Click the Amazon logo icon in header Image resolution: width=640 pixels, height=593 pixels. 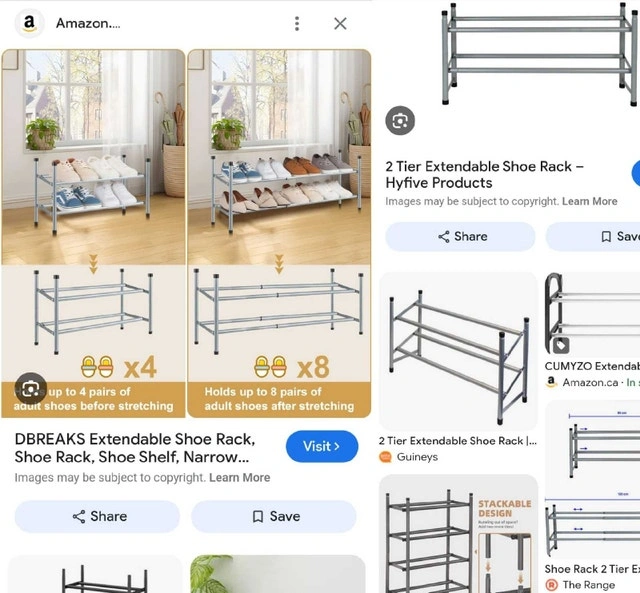tap(29, 23)
